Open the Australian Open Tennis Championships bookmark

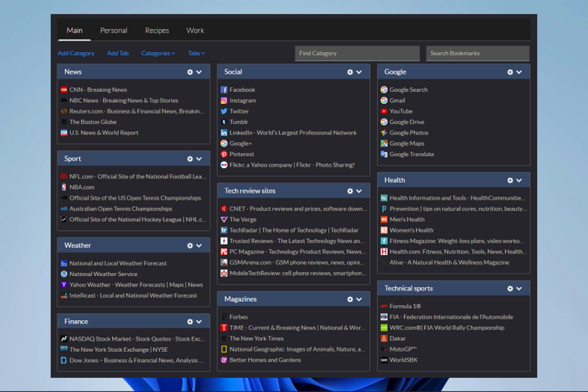pyautogui.click(x=121, y=209)
